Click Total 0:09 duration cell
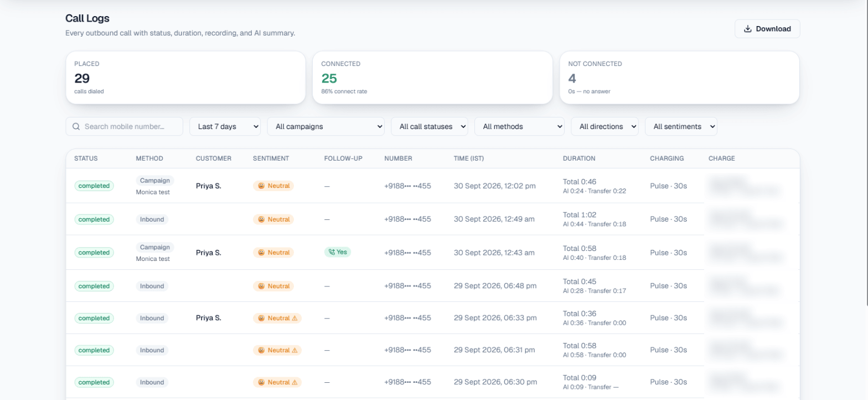Image resolution: width=868 pixels, height=400 pixels. tap(591, 382)
